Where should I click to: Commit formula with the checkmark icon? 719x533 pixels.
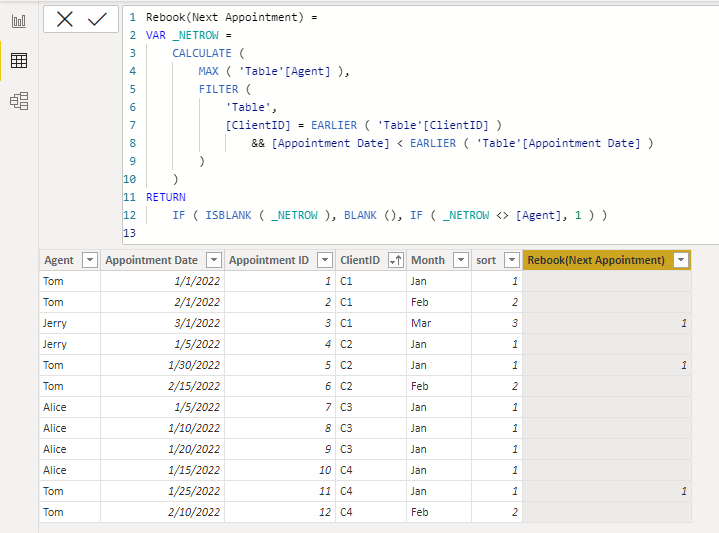(97, 19)
